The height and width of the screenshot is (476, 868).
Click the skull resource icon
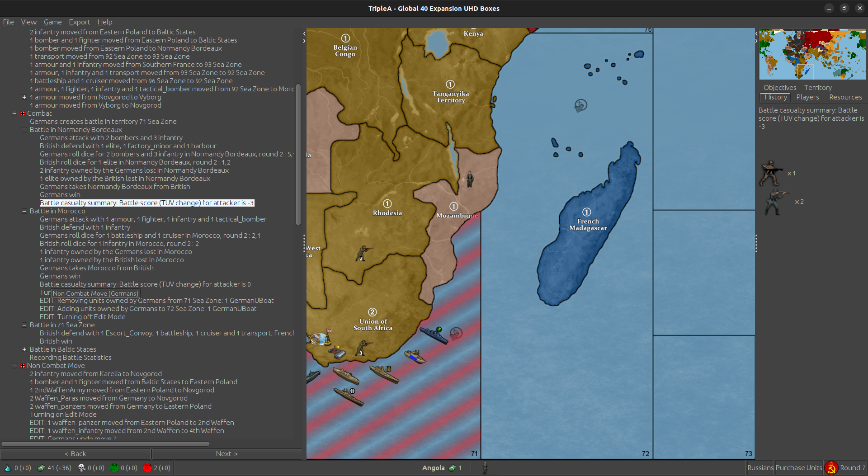[82, 468]
